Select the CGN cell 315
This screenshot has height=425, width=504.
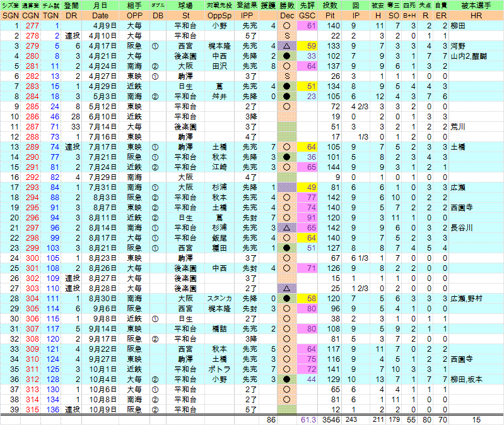tap(32, 410)
